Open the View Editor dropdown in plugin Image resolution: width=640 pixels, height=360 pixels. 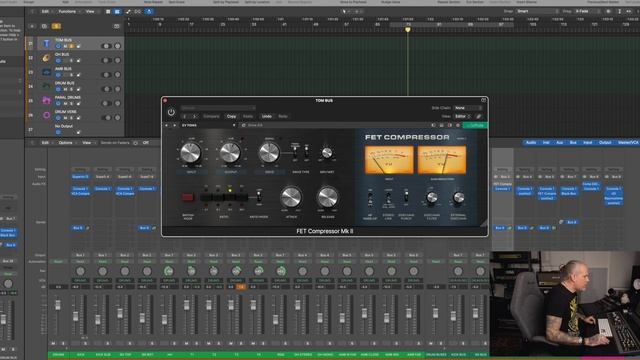462,116
